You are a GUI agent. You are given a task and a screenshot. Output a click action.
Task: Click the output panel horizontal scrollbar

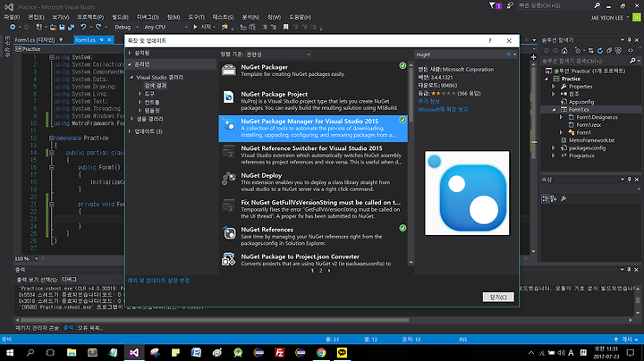point(215,320)
